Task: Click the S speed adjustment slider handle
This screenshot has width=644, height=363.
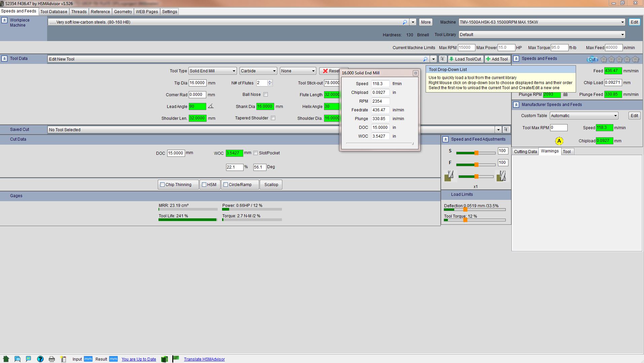Action: 476,153
